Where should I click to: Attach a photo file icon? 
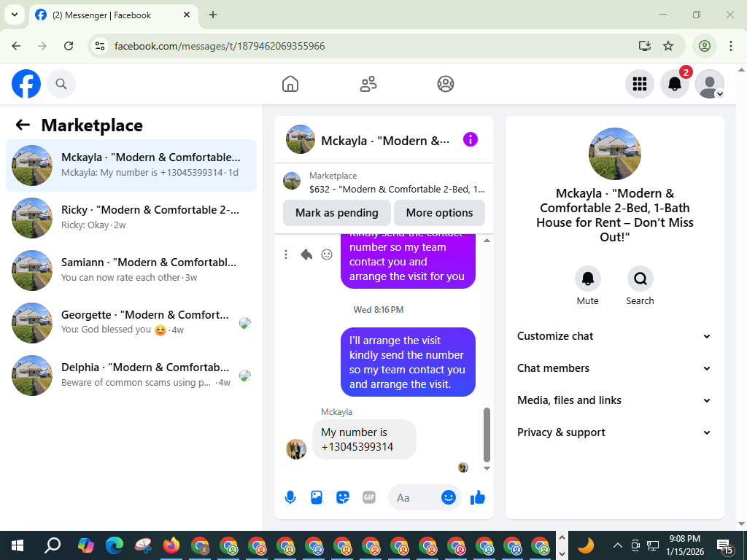[x=317, y=497]
